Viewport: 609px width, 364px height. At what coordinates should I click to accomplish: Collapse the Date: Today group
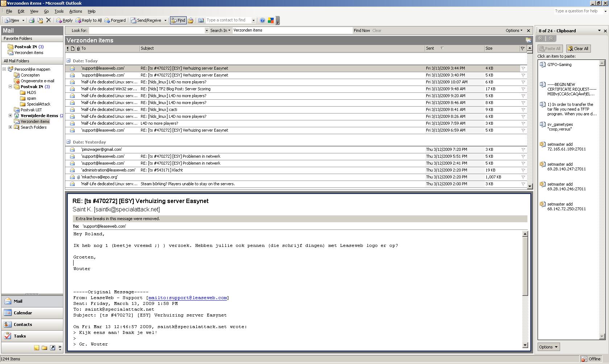tap(68, 61)
